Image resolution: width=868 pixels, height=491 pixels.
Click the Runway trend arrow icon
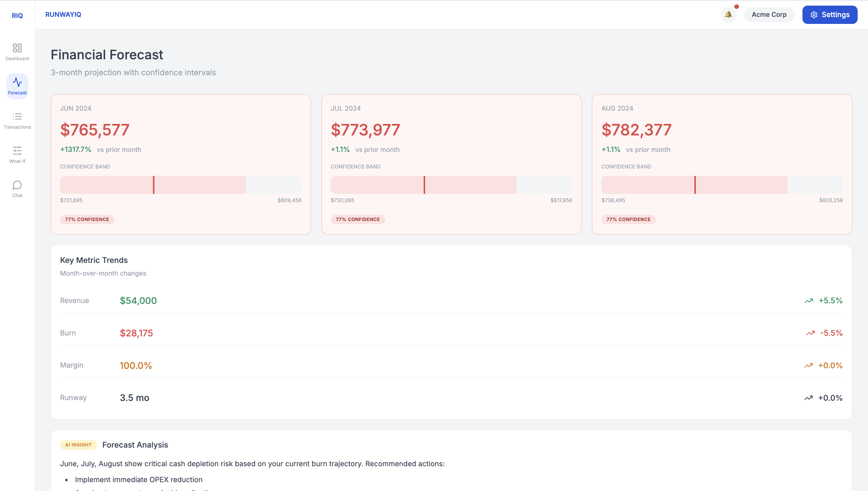click(x=808, y=398)
